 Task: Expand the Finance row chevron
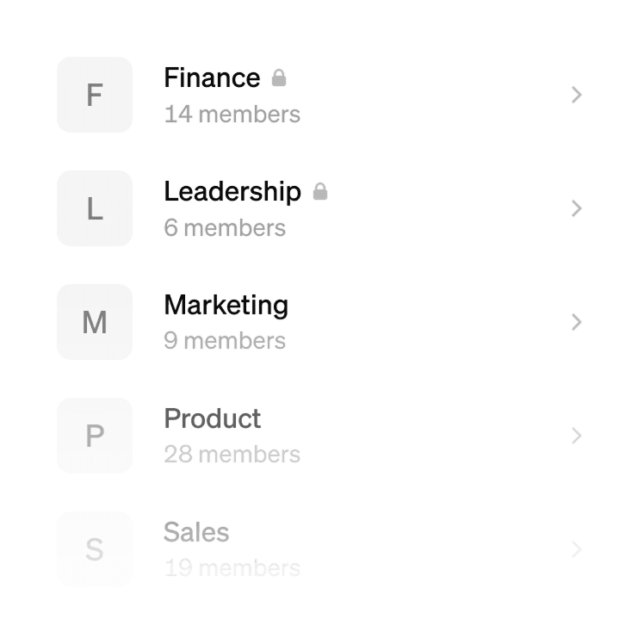[577, 95]
